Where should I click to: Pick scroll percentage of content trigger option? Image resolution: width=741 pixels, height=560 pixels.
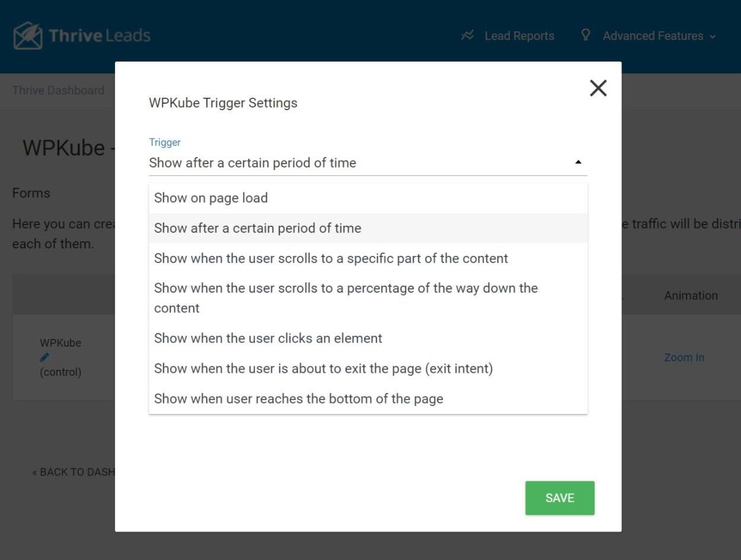pyautogui.click(x=368, y=298)
